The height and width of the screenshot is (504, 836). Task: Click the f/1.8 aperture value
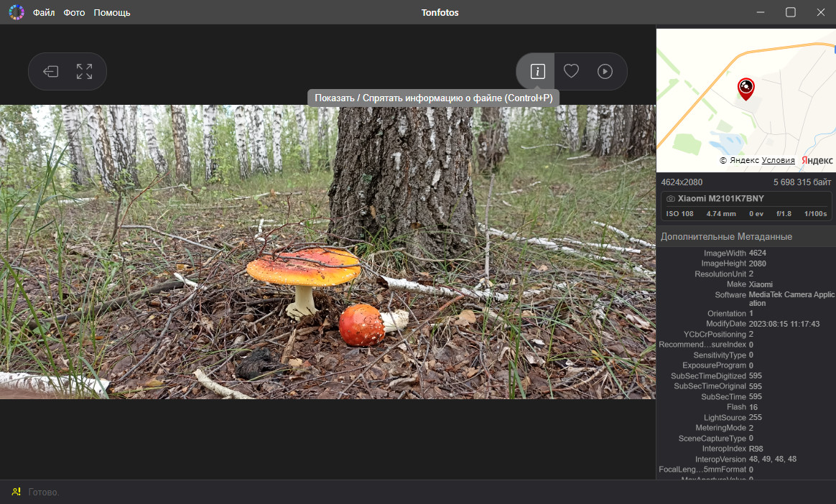(x=784, y=214)
